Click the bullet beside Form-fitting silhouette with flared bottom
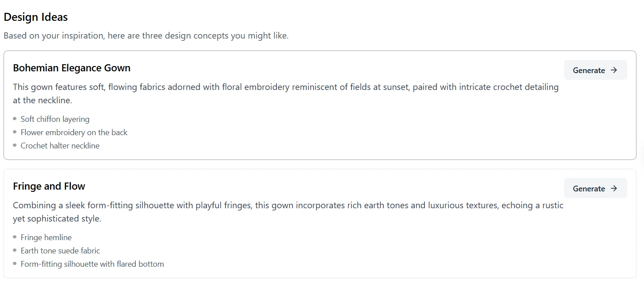This screenshot has width=644, height=284. pos(16,264)
